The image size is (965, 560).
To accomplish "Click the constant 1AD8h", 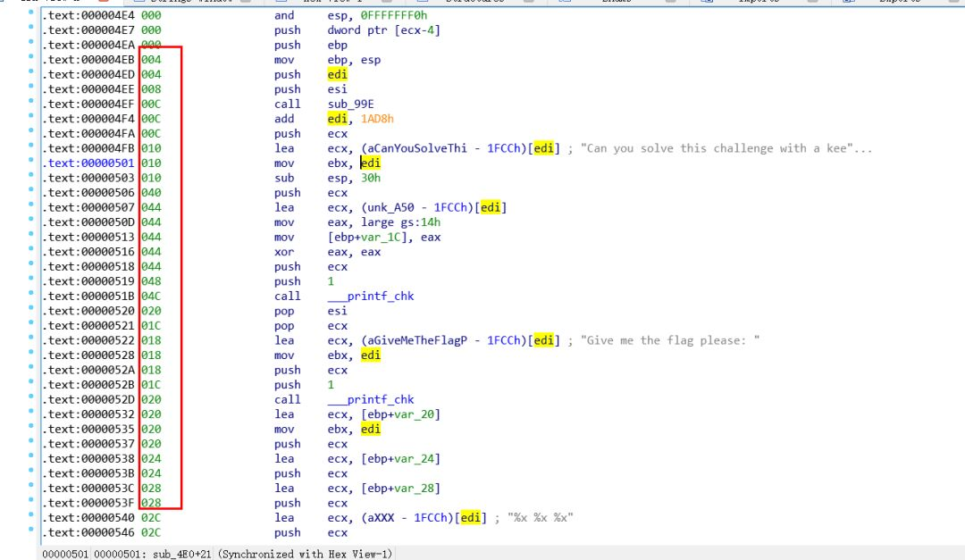I will 377,119.
